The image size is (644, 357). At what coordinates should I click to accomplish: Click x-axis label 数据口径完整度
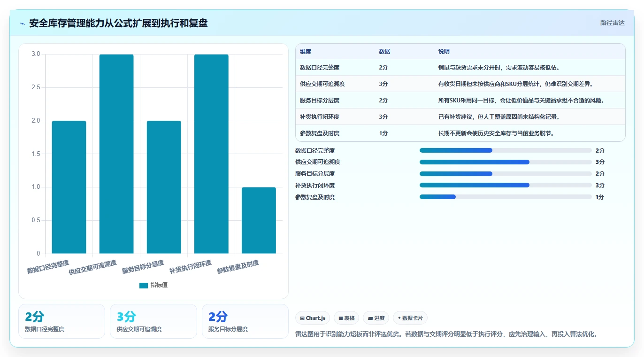(48, 267)
